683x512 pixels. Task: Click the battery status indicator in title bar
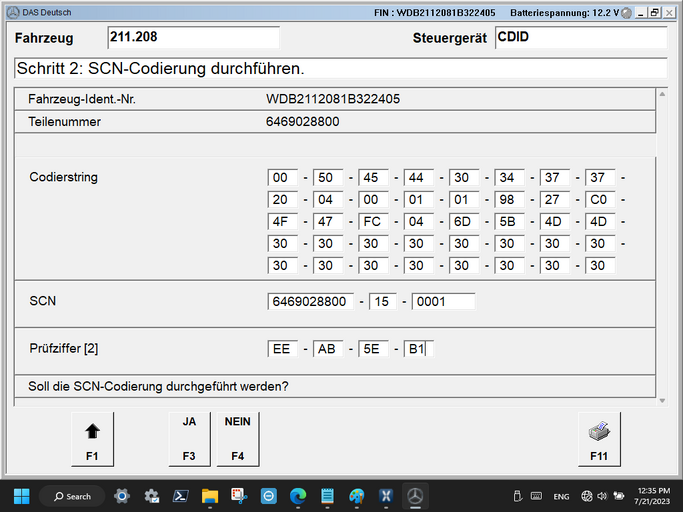pos(626,13)
